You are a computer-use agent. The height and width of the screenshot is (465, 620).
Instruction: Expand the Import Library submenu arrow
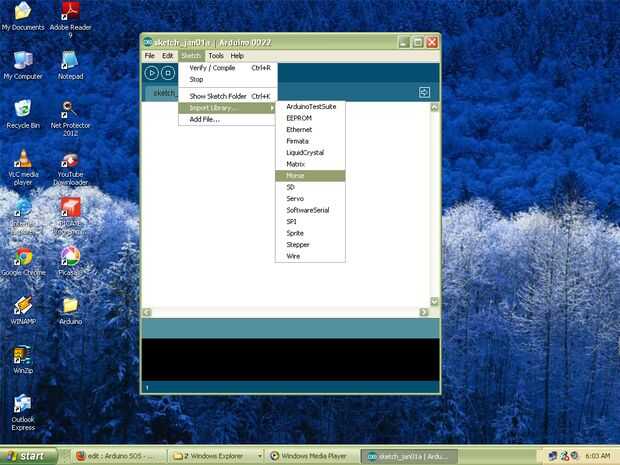pos(272,108)
